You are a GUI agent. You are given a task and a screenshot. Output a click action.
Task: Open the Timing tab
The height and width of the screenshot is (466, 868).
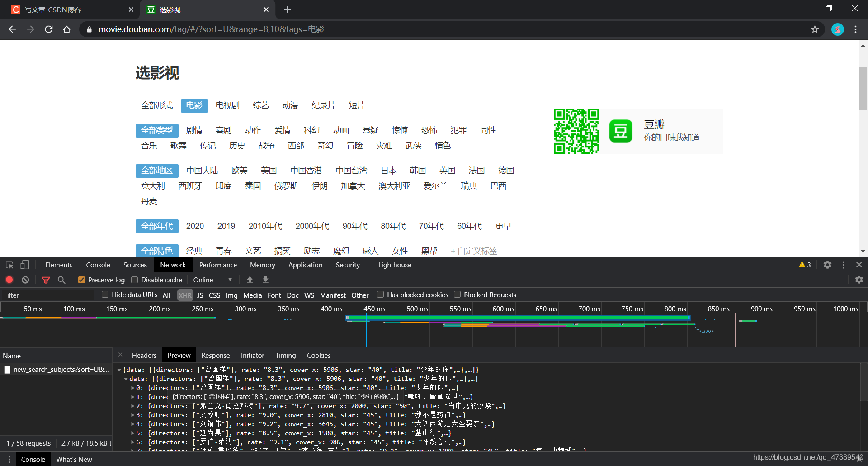pos(285,356)
